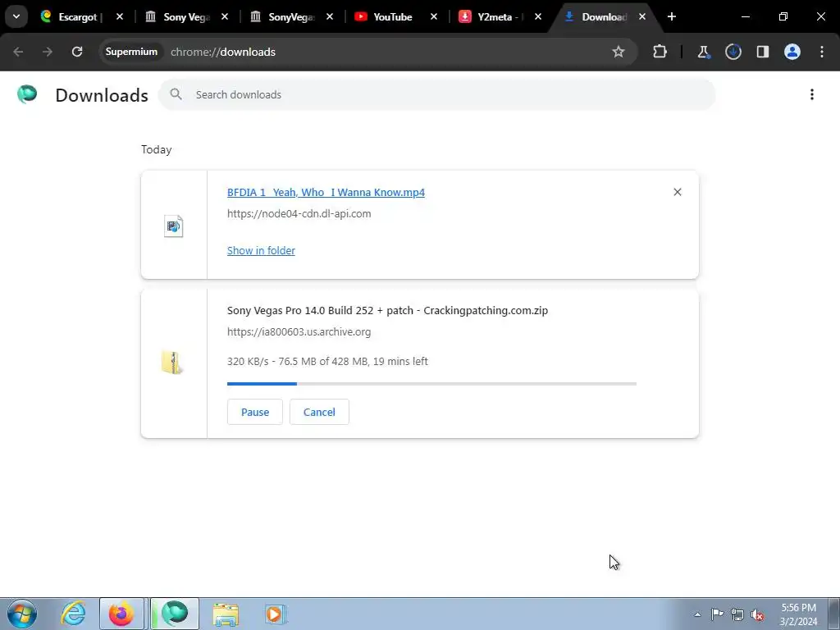Open the Action Center flag icon
Image resolution: width=840 pixels, height=630 pixels.
point(717,614)
